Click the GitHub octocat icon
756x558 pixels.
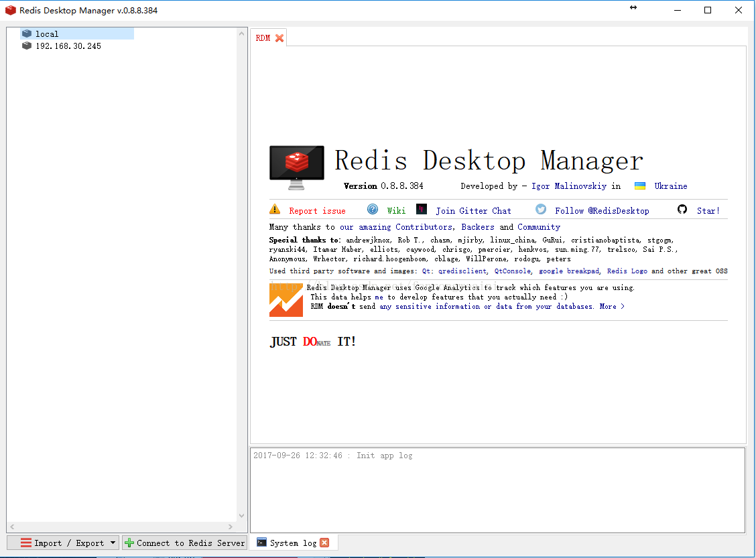[x=682, y=209]
